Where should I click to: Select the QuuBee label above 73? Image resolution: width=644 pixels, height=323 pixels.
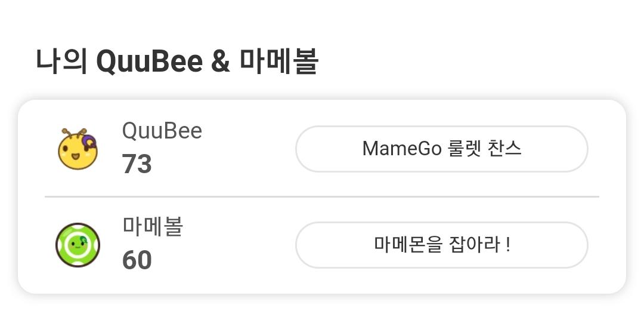[x=162, y=131]
